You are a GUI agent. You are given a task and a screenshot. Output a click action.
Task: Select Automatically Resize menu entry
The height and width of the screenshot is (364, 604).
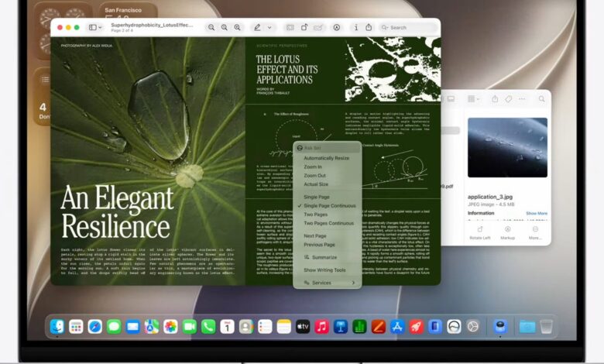coord(327,158)
